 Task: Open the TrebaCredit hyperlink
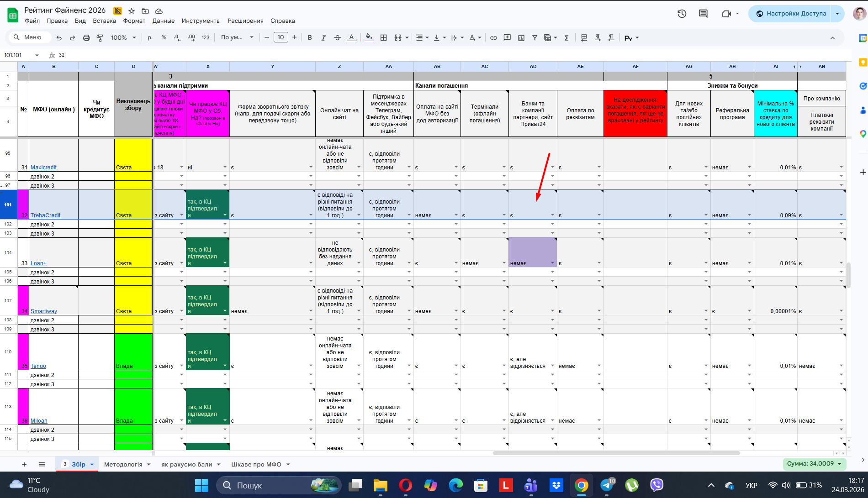(x=46, y=215)
